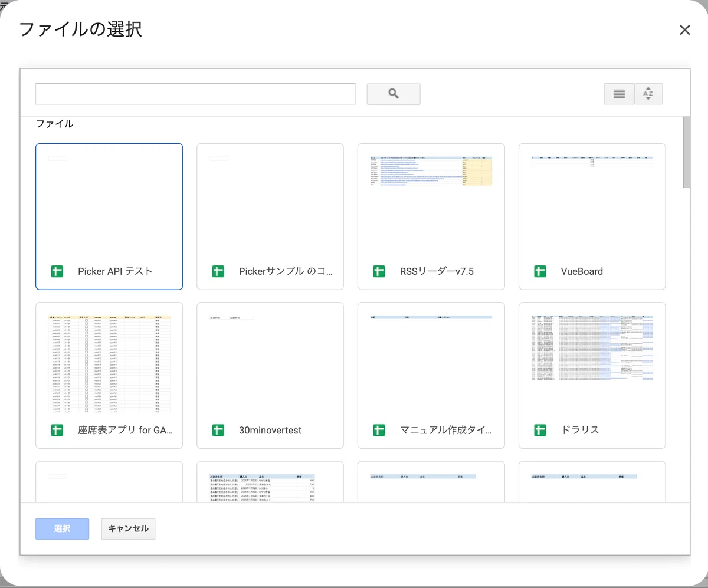Select the マニュアル作成タイ... file name
This screenshot has width=708, height=588.
click(446, 430)
